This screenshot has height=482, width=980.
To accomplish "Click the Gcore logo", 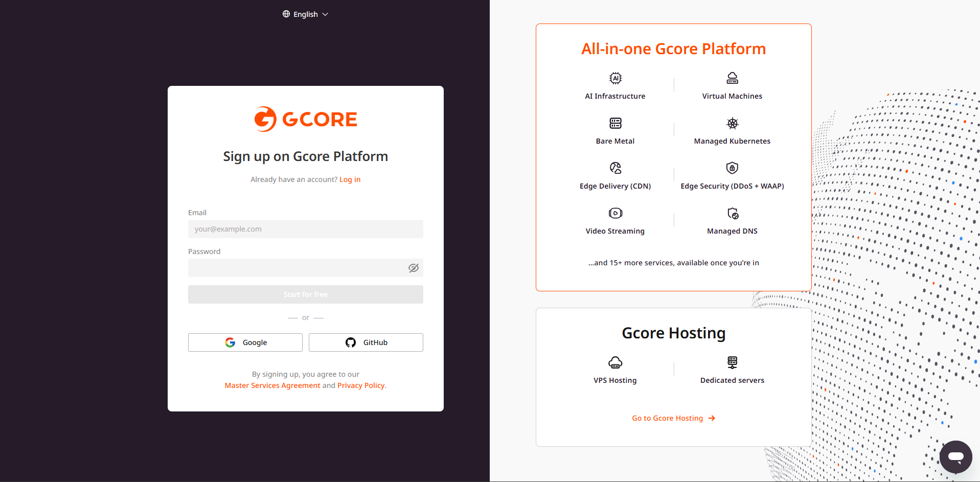I will point(306,119).
